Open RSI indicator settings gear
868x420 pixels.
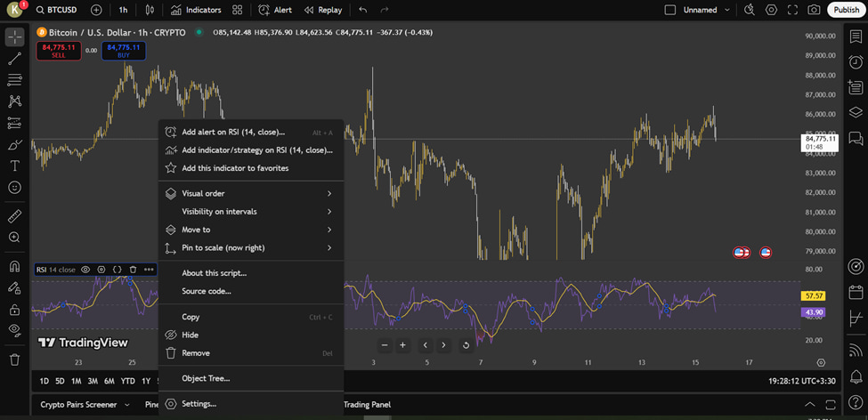(101, 270)
